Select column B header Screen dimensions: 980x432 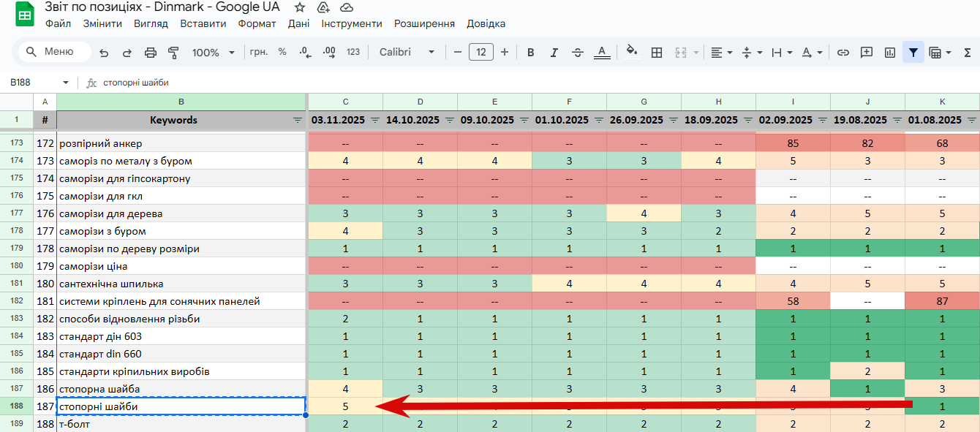coord(181,102)
